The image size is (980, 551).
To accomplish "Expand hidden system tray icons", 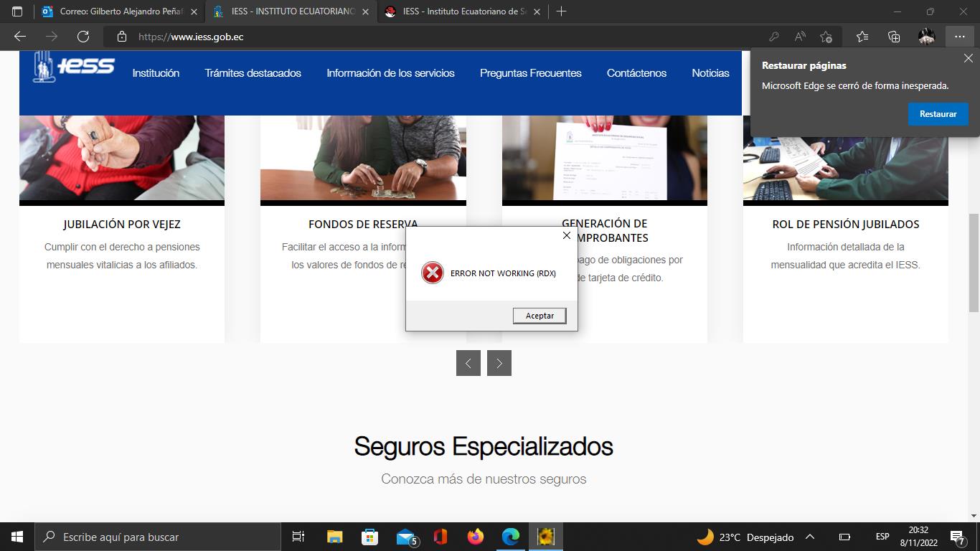I will pyautogui.click(x=810, y=537).
